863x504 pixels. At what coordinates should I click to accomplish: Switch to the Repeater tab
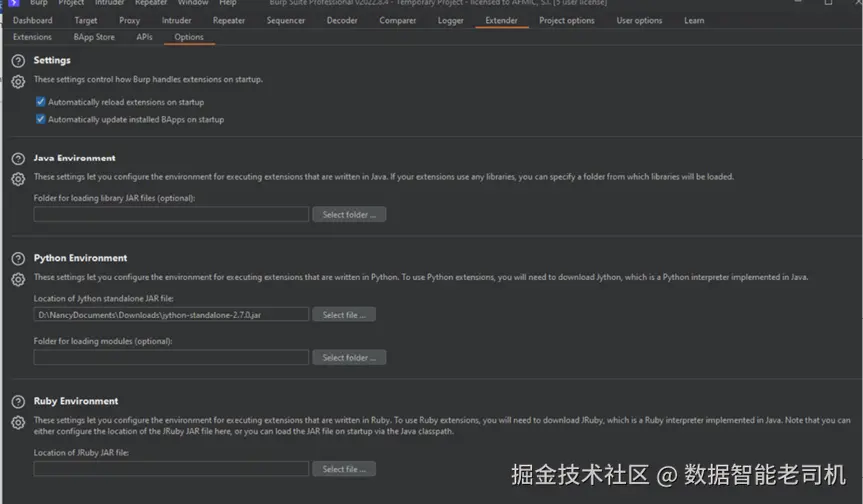pyautogui.click(x=229, y=20)
